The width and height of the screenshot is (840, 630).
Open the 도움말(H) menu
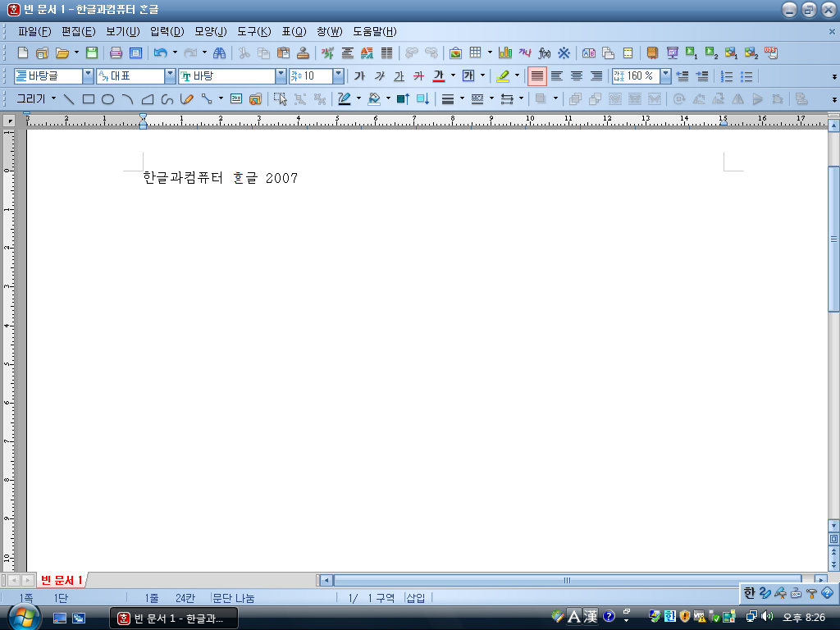[374, 32]
